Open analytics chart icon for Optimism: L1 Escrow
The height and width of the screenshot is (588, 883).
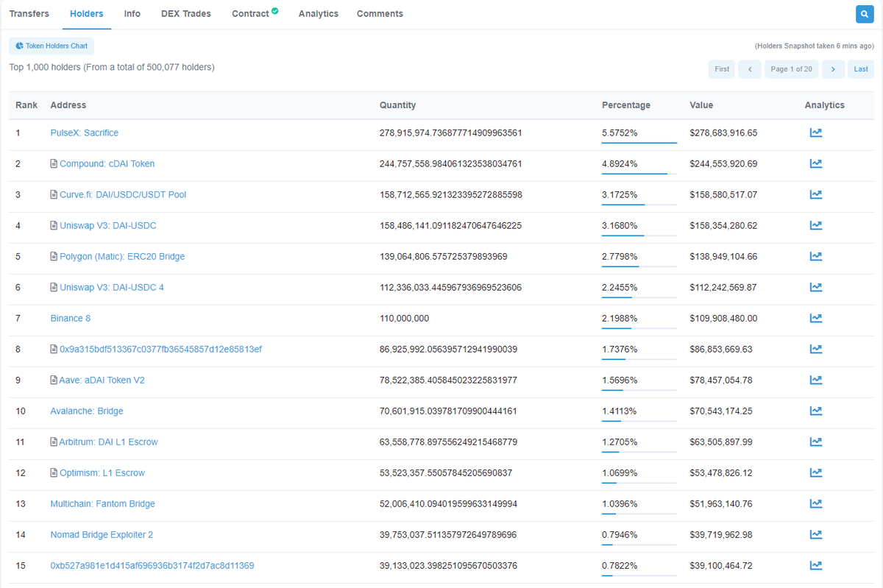pyautogui.click(x=815, y=473)
